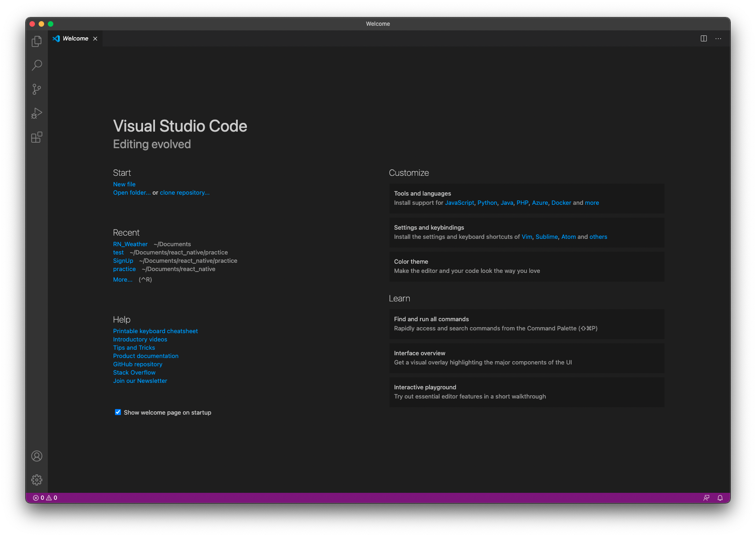Image resolution: width=756 pixels, height=537 pixels.
Task: Click the 'more' tools and languages link
Action: pyautogui.click(x=592, y=203)
